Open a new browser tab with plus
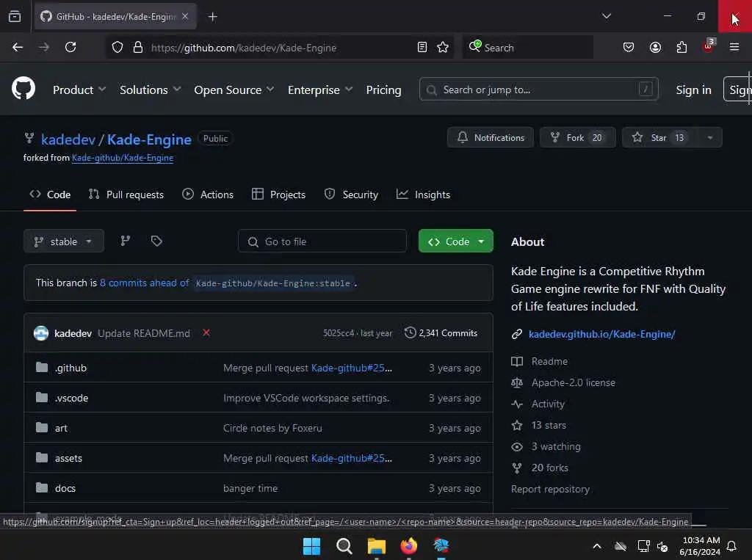 coord(212,17)
